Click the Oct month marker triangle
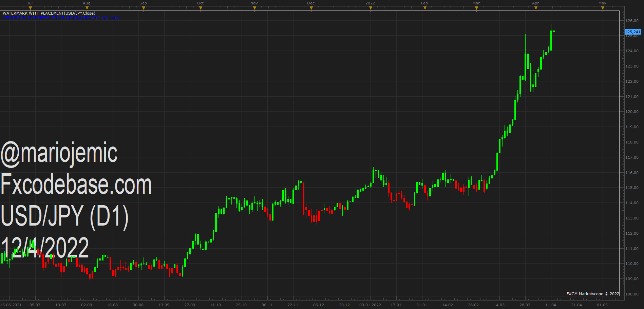The height and width of the screenshot is (309, 644). [x=201, y=8]
